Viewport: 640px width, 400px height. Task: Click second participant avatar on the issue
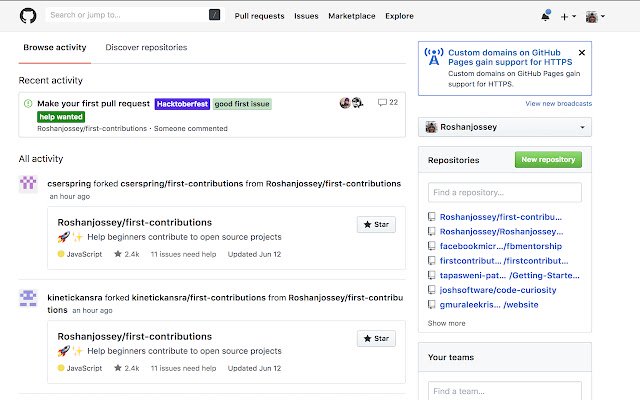[357, 103]
